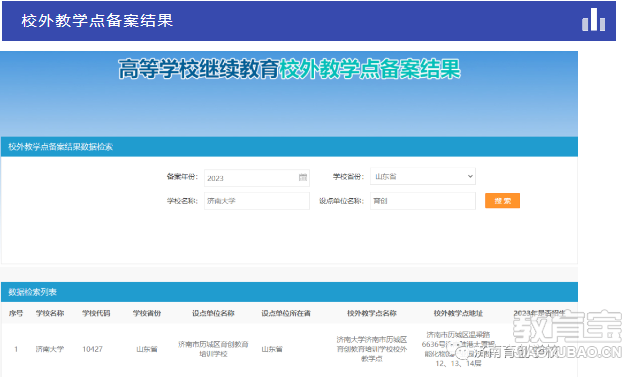This screenshot has height=381, width=643.
Task: Click the 学校名称 column header
Action: coord(50,313)
